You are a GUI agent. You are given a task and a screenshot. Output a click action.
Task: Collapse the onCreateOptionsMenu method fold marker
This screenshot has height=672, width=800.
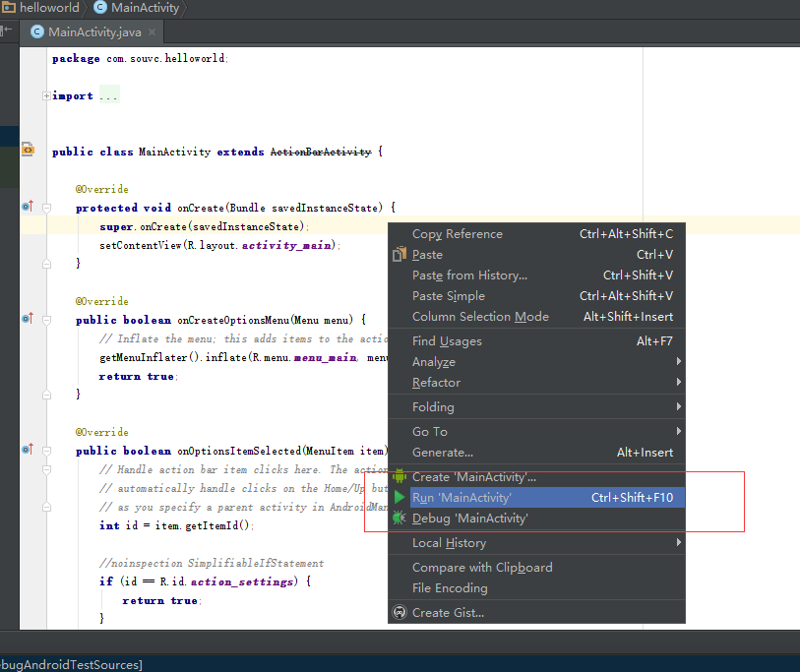pos(46,320)
